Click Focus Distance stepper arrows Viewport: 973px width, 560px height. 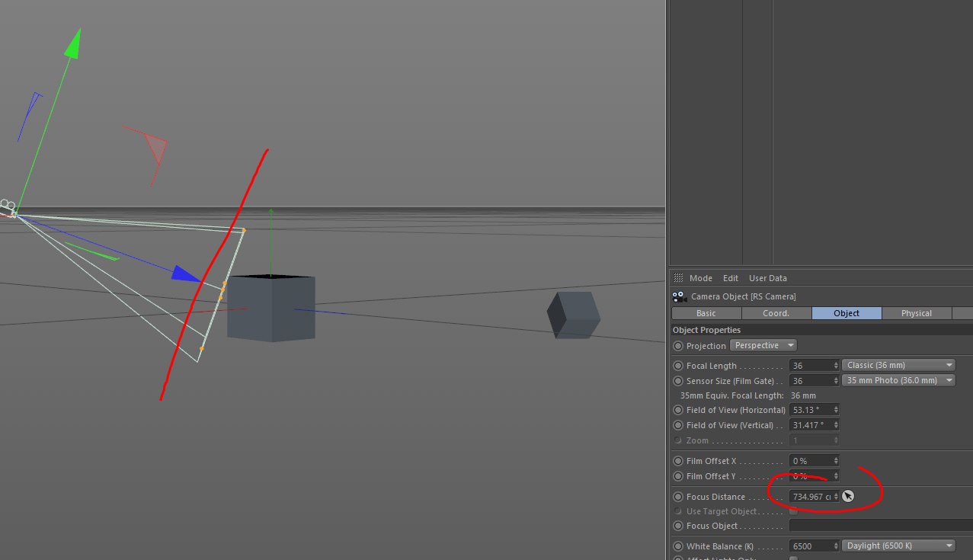[837, 497]
